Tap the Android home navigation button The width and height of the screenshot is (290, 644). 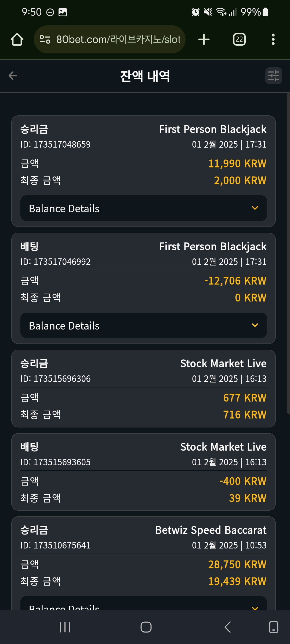[x=146, y=627]
